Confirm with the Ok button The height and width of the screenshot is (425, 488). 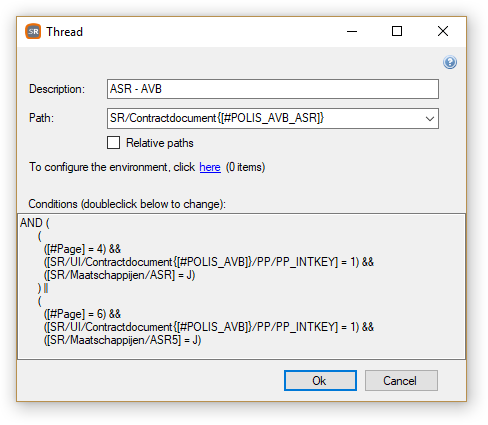coord(320,380)
